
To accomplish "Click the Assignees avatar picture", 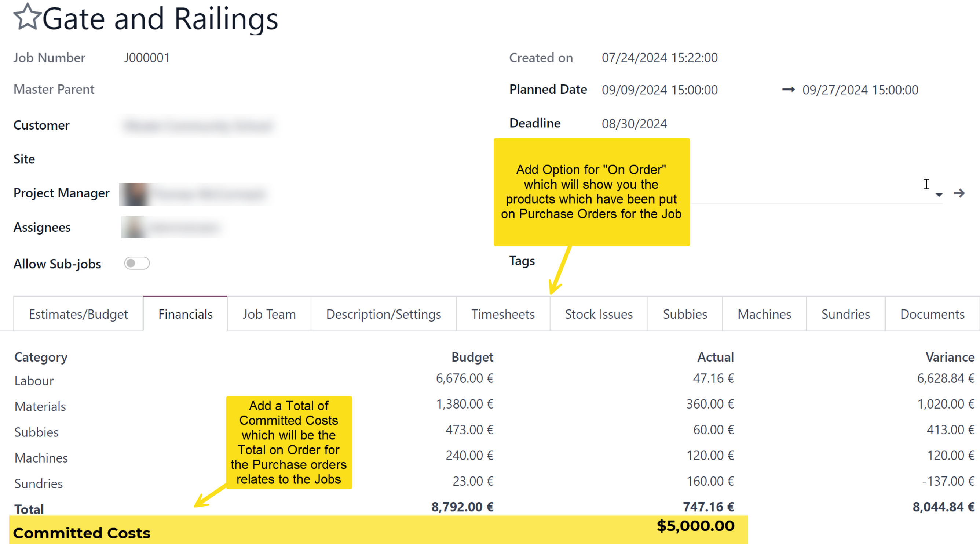I will coord(133,228).
